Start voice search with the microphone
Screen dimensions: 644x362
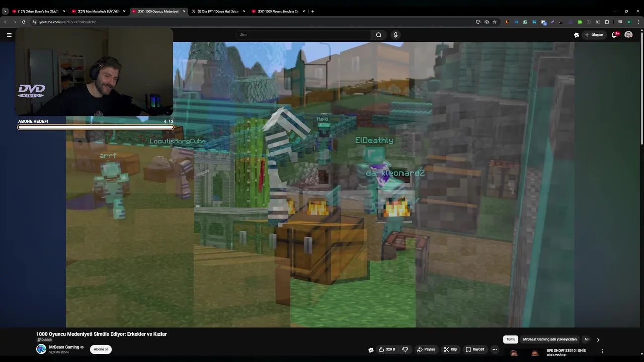396,35
